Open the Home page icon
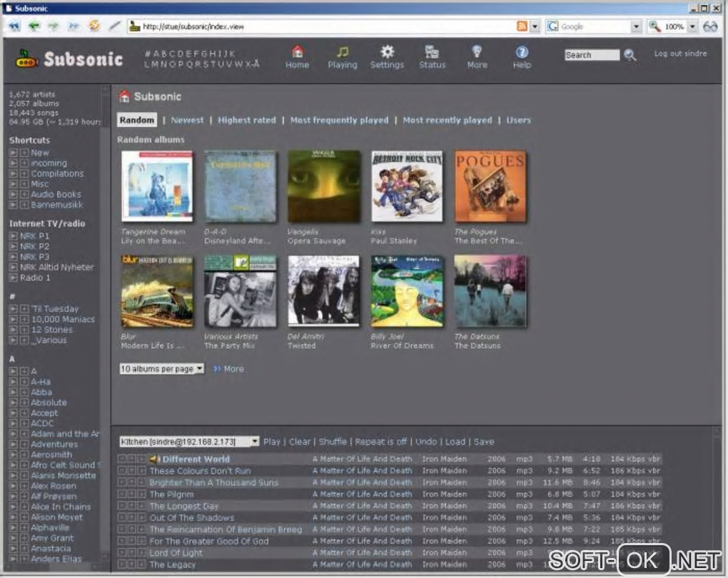 tap(297, 51)
